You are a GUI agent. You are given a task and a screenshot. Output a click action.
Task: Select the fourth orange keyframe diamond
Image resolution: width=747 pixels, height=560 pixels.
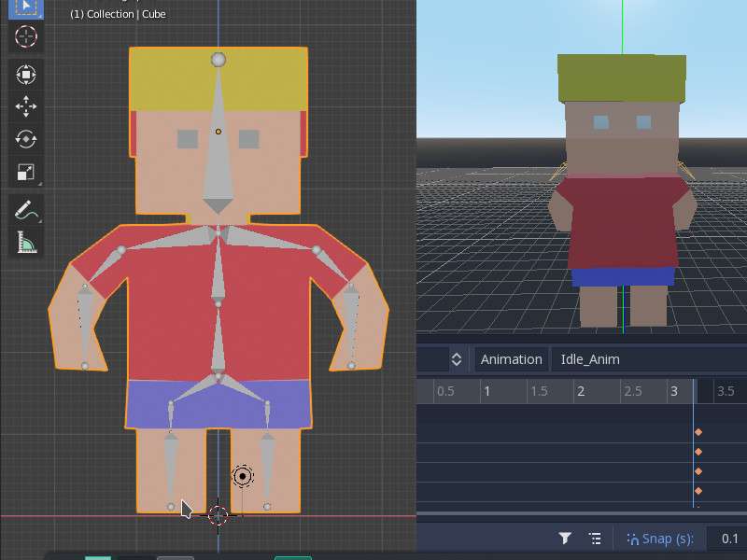point(698,491)
